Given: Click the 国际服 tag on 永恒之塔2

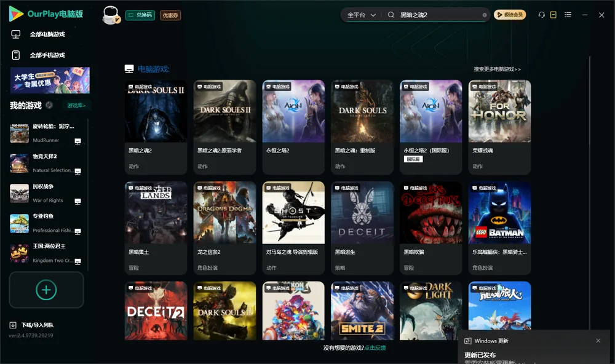Looking at the screenshot, I should (413, 159).
